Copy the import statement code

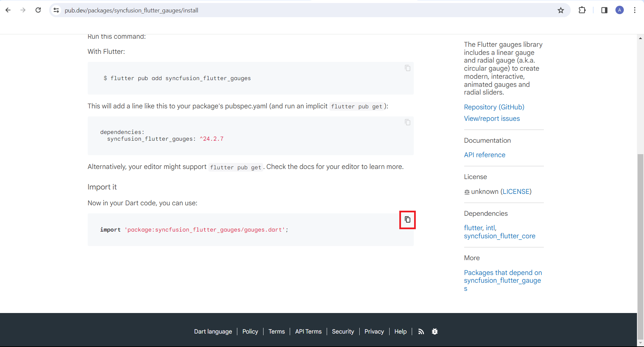point(407,220)
